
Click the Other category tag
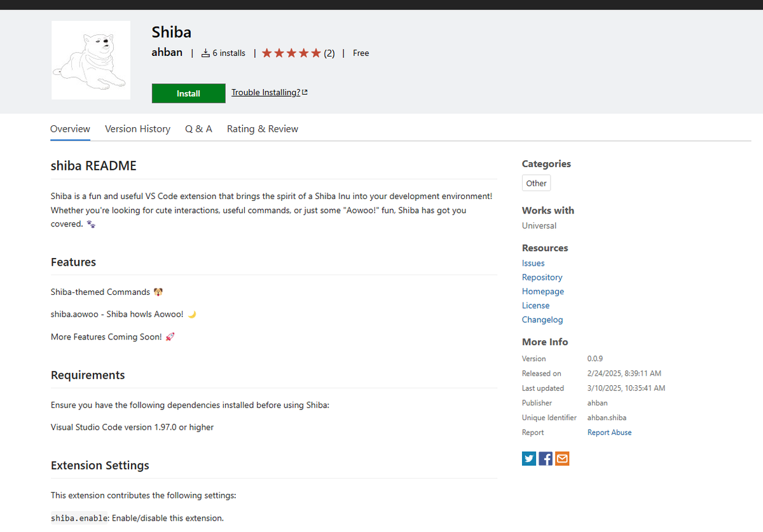click(x=536, y=183)
